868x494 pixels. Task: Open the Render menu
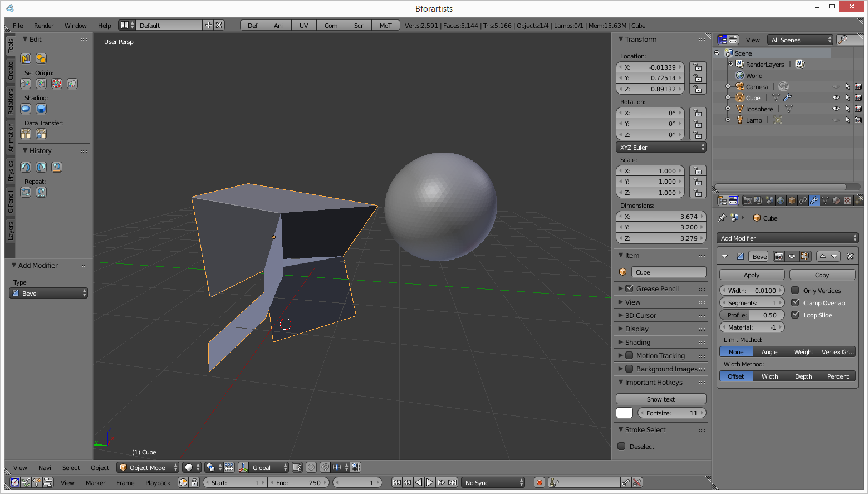pyautogui.click(x=44, y=26)
